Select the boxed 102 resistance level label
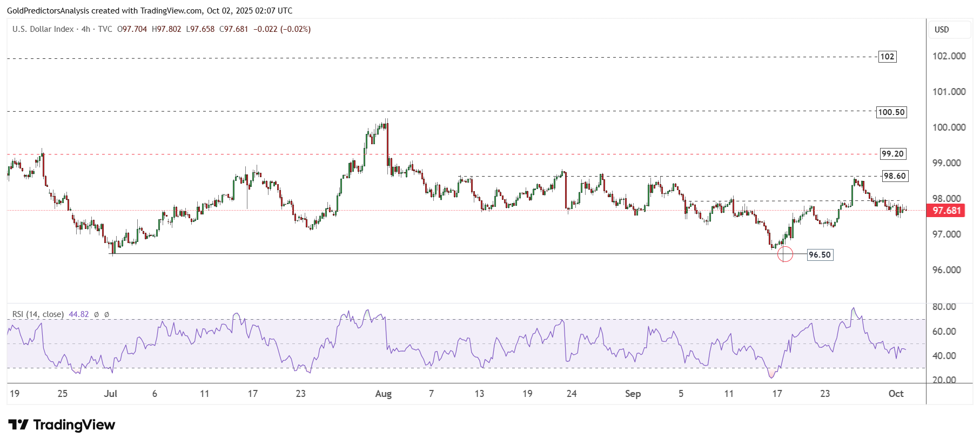This screenshot has width=980, height=445. (887, 57)
